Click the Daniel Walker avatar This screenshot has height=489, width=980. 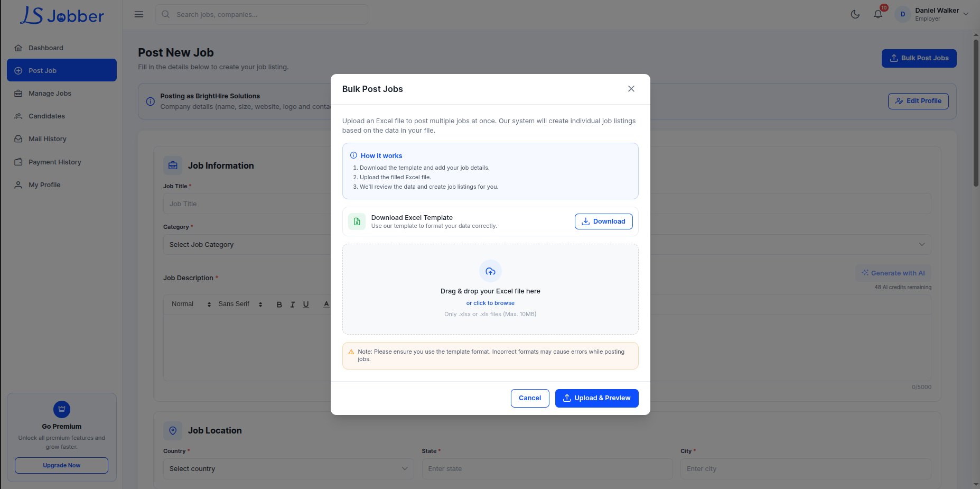point(902,14)
